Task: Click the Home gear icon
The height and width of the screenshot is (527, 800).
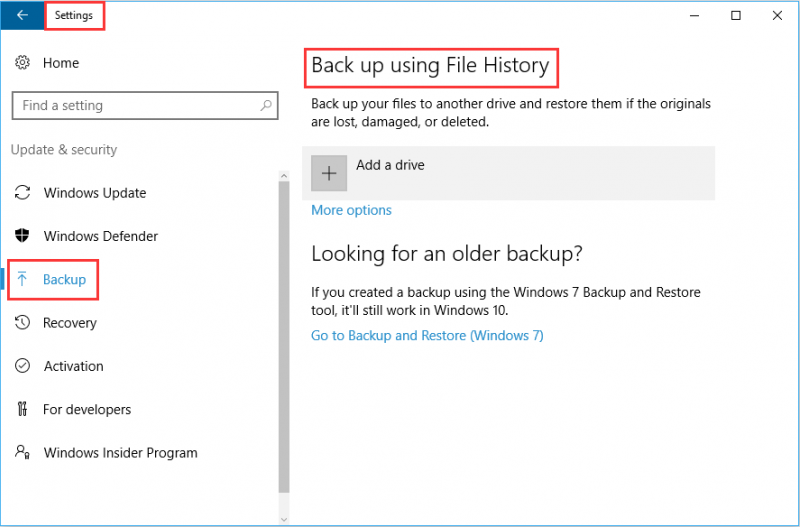Action: (x=22, y=63)
